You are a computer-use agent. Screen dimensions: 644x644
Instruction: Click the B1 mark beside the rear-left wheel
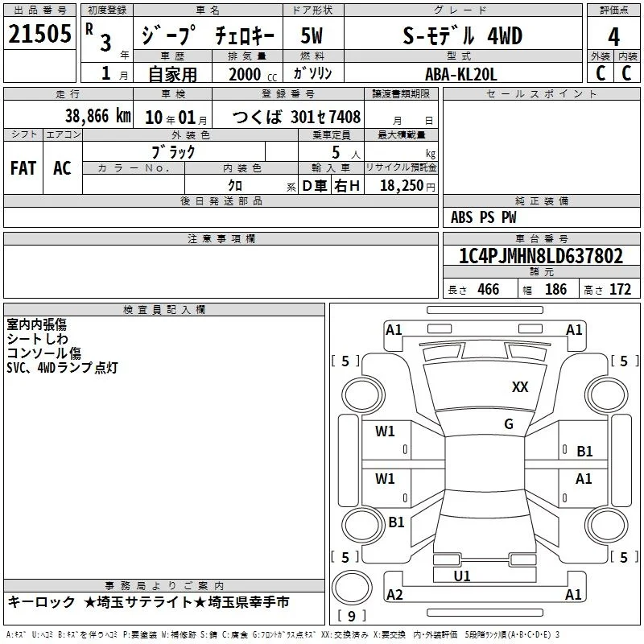(396, 522)
